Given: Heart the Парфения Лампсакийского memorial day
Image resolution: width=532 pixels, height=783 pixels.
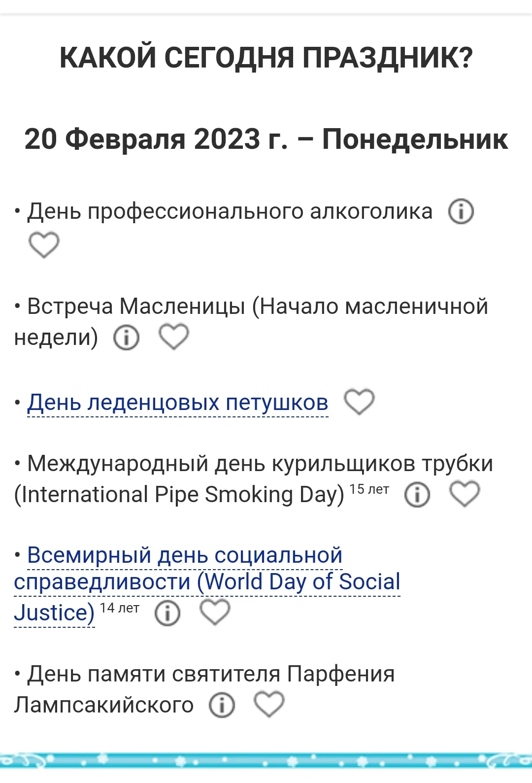Looking at the screenshot, I should (x=269, y=704).
